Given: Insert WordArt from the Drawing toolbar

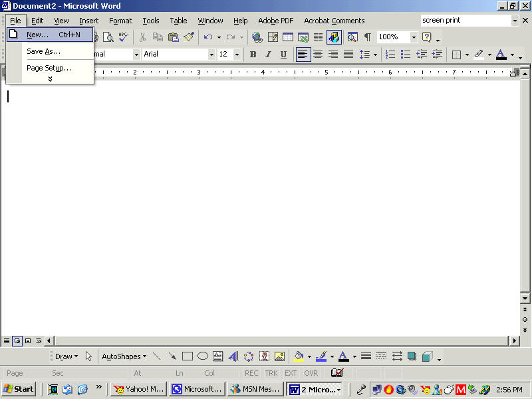Looking at the screenshot, I should pyautogui.click(x=233, y=356).
